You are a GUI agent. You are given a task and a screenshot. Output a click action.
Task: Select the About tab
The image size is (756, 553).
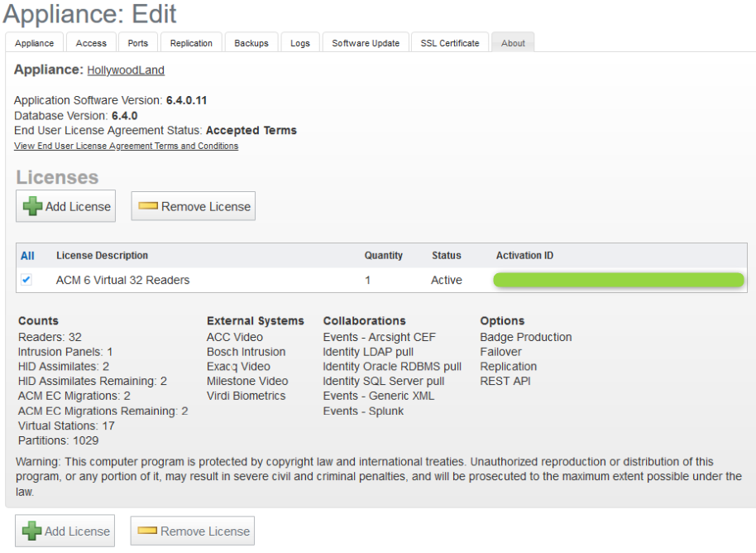pos(513,43)
